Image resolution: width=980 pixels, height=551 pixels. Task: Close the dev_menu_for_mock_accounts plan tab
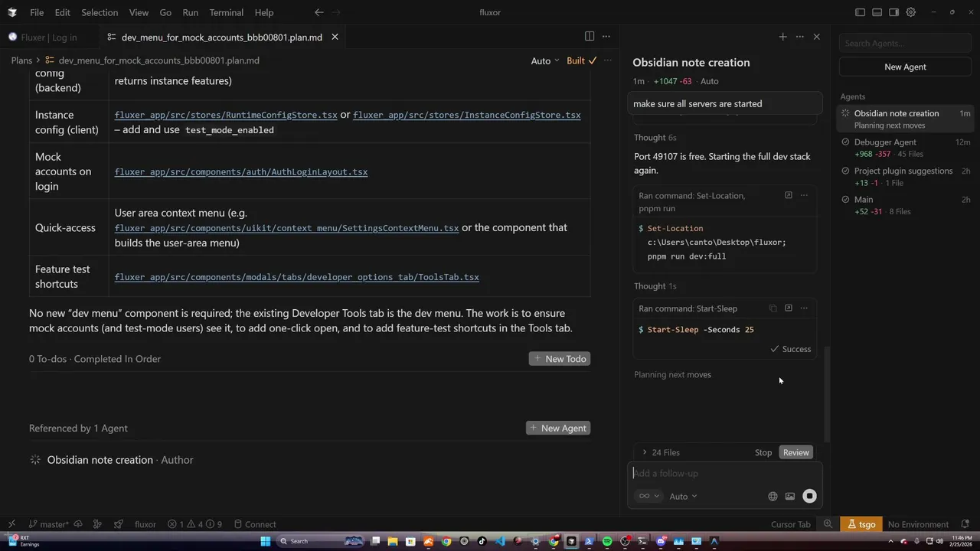(335, 37)
